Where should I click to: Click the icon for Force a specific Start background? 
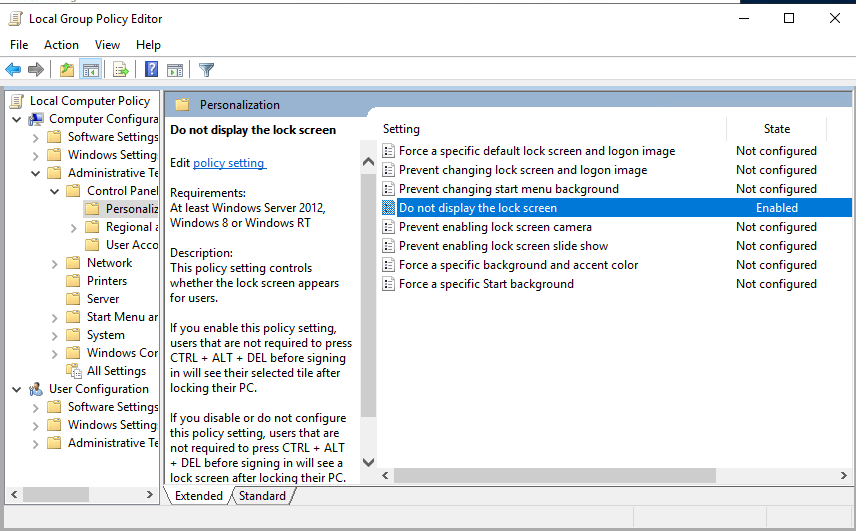pyautogui.click(x=388, y=284)
